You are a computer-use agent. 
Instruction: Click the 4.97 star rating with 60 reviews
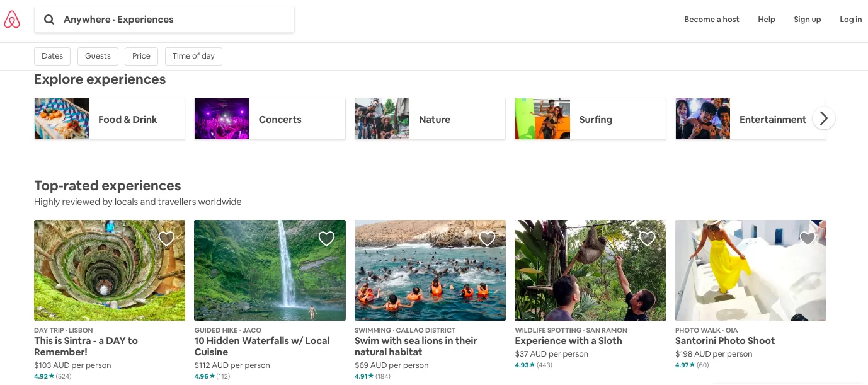(x=692, y=365)
